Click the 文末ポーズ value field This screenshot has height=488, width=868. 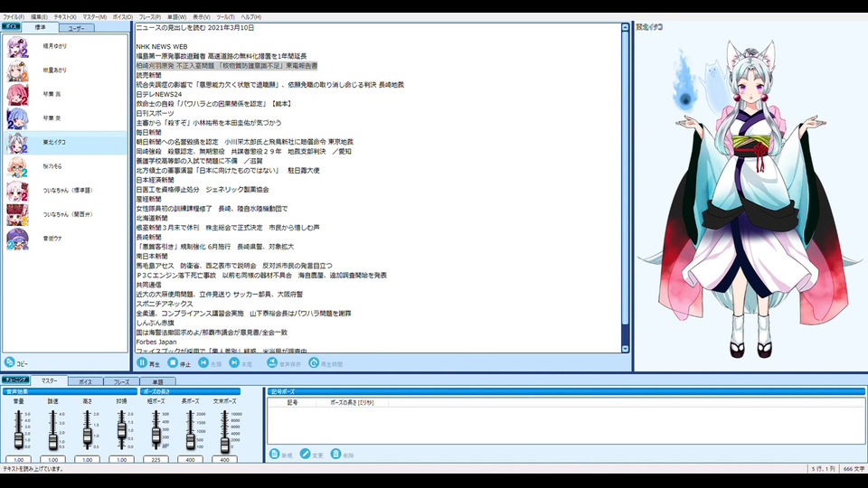click(x=225, y=459)
